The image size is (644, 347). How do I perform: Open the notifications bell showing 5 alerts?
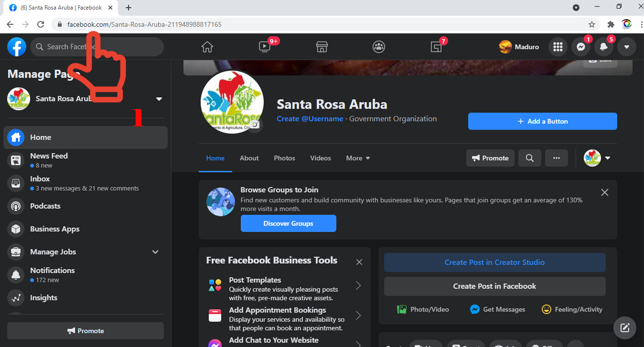(603, 46)
